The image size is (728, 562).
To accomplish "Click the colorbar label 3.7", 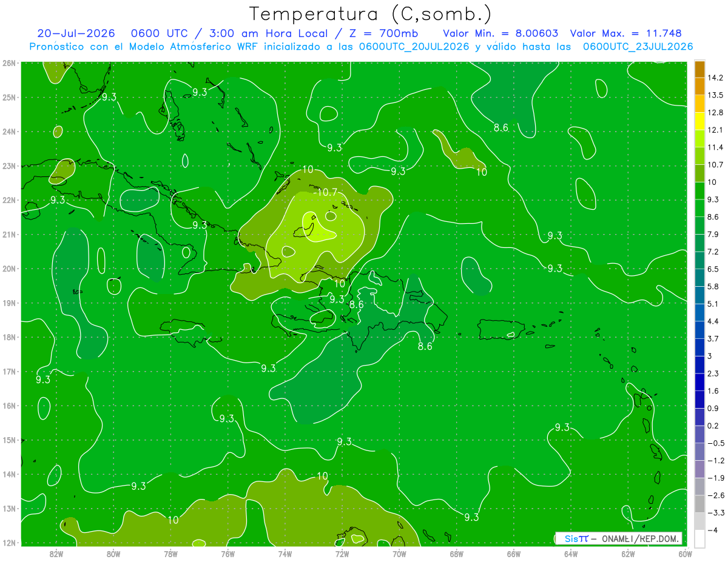I will 713,338.
